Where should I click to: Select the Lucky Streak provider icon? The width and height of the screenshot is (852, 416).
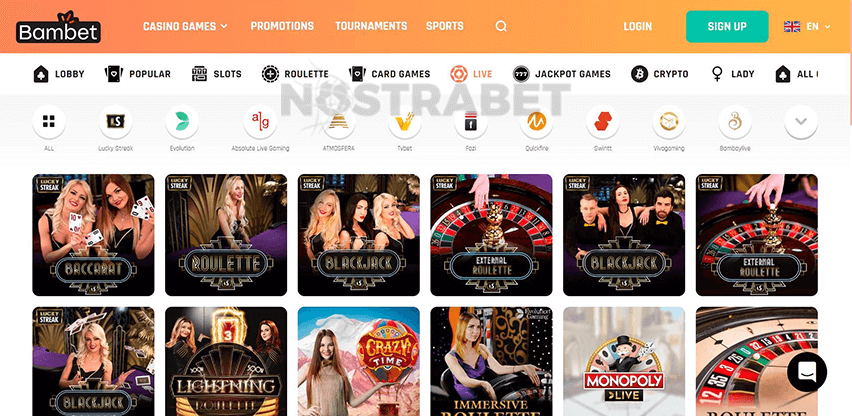(115, 122)
